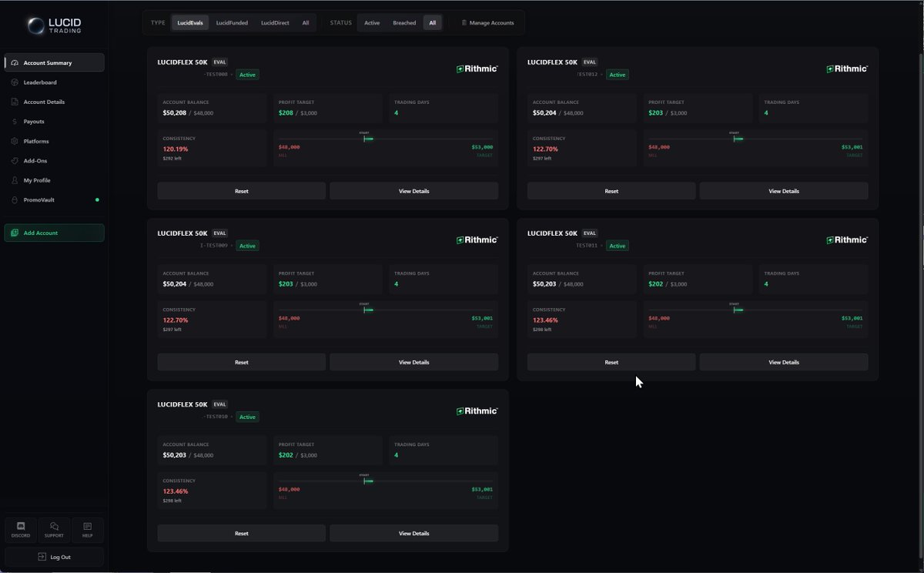Click the Rithmic logo on TEST008 card
Image resolution: width=924 pixels, height=573 pixels.
[477, 69]
